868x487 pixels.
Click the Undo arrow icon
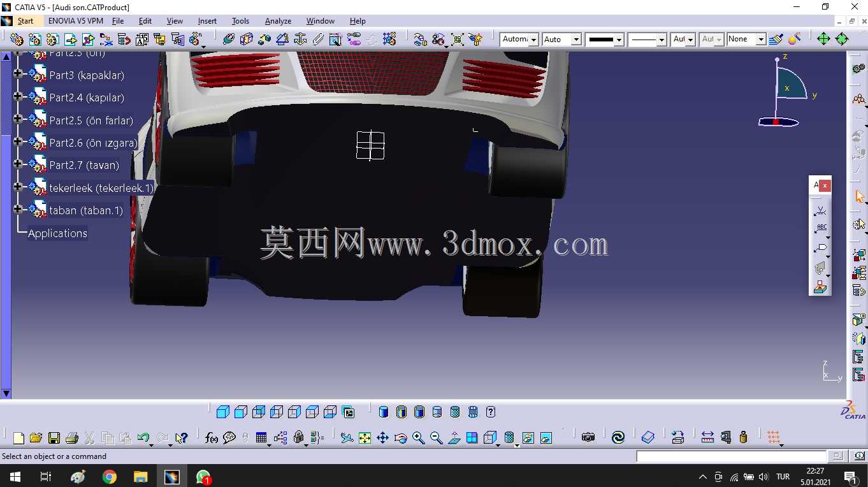coord(143,438)
